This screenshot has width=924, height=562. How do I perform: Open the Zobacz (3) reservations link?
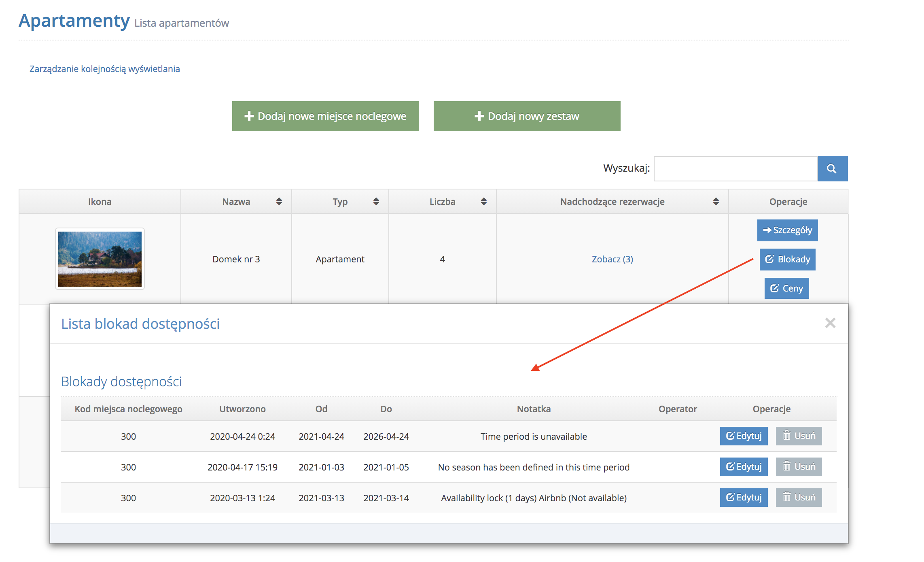tap(612, 259)
